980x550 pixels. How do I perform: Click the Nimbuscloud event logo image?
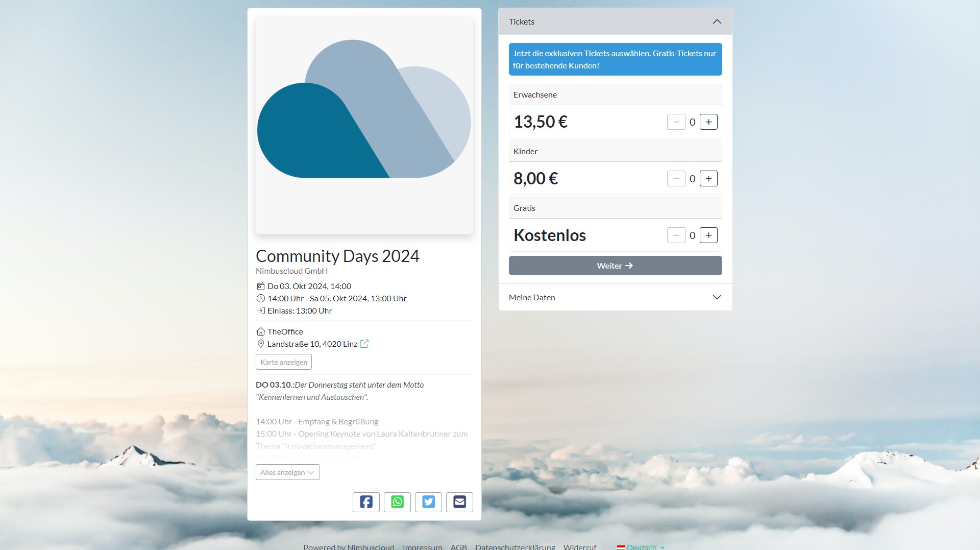[x=364, y=125]
